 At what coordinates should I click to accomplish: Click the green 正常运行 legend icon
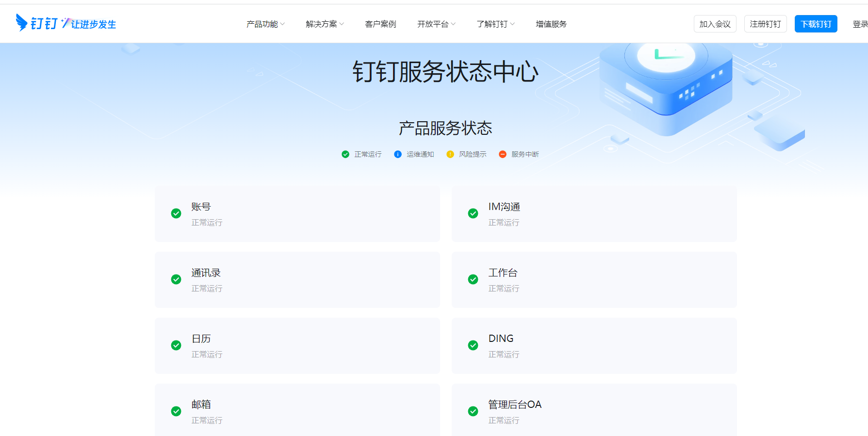345,154
